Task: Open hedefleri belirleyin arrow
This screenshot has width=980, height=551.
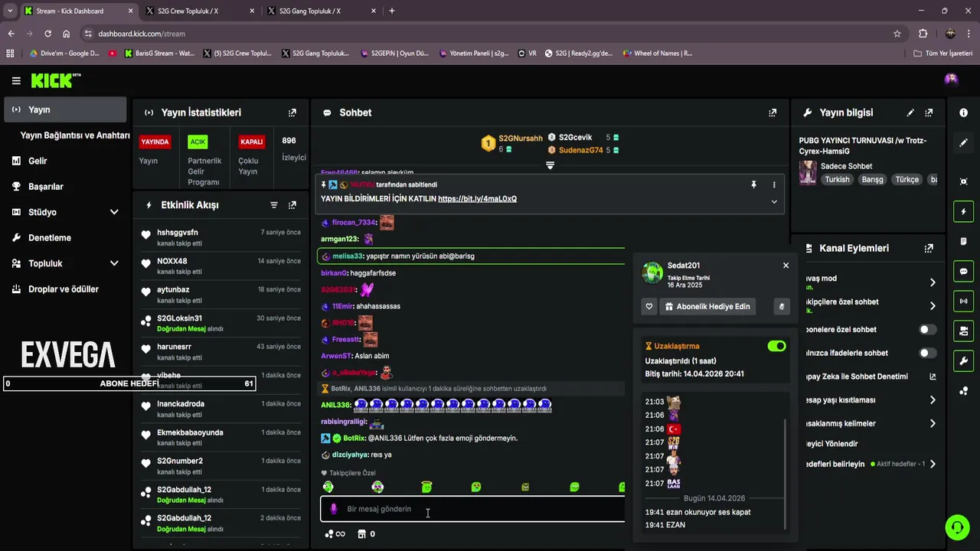Action: (933, 464)
